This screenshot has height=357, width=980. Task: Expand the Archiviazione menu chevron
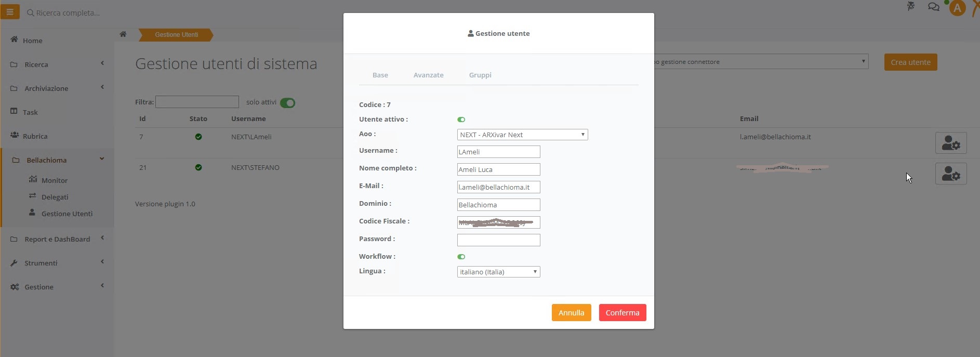coord(102,87)
